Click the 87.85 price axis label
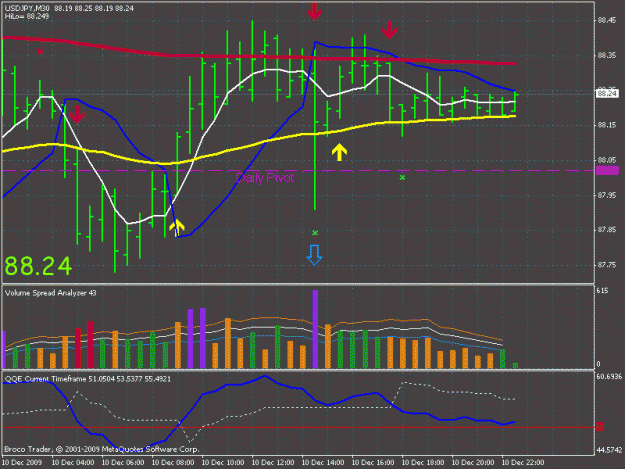This screenshot has width=625, height=469. pyautogui.click(x=607, y=230)
